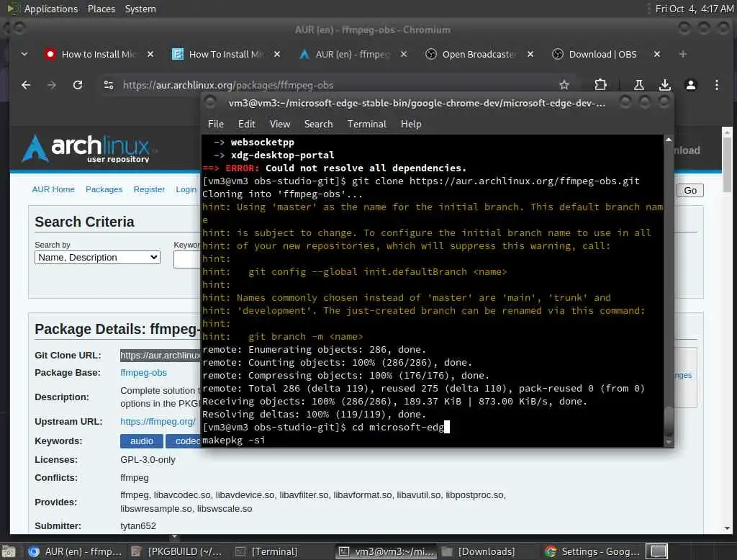Close the Download | OBS tab
Image resolution: width=737 pixels, height=560 pixels.
tap(656, 55)
